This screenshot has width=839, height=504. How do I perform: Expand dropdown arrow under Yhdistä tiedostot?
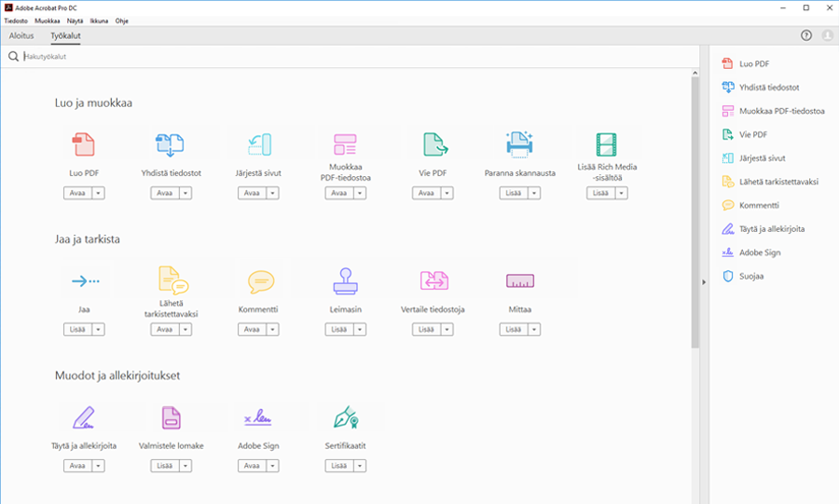pos(186,193)
